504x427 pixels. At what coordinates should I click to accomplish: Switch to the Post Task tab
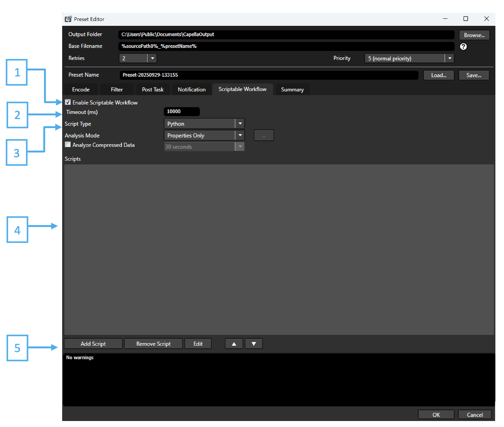[152, 89]
